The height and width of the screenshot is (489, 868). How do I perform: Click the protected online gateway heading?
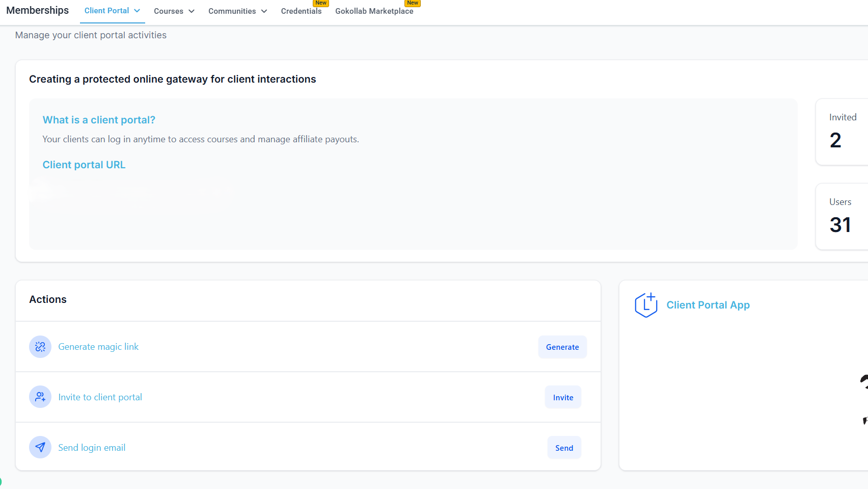click(173, 79)
